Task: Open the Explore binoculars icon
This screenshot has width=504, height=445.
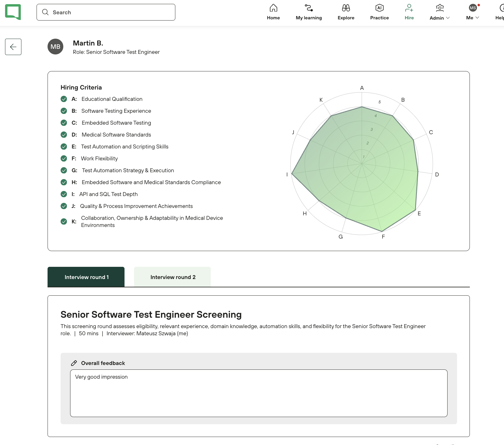Action: click(x=346, y=8)
